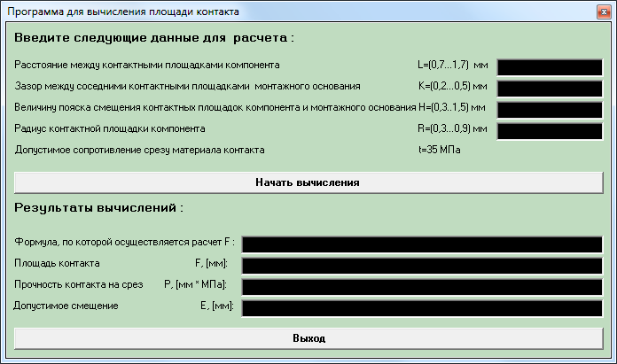Click the "R=(0,3...0,9) мм" label
The image size is (617, 364).
click(452, 128)
